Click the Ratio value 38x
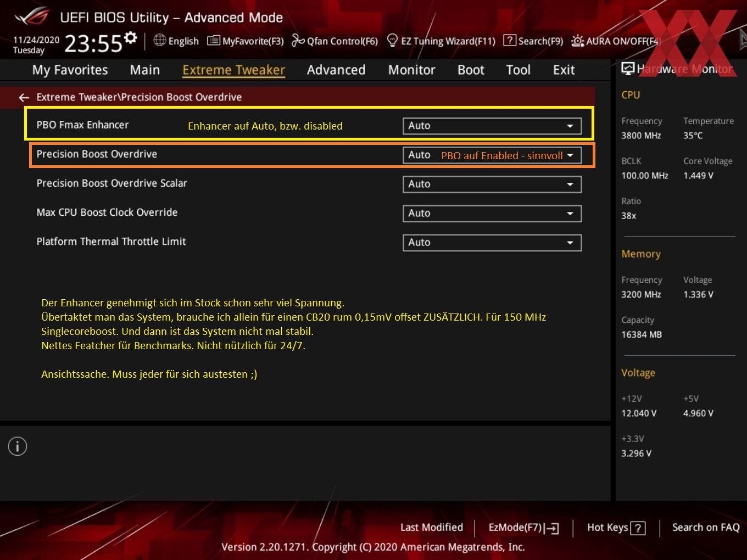This screenshot has width=747, height=560. (628, 216)
